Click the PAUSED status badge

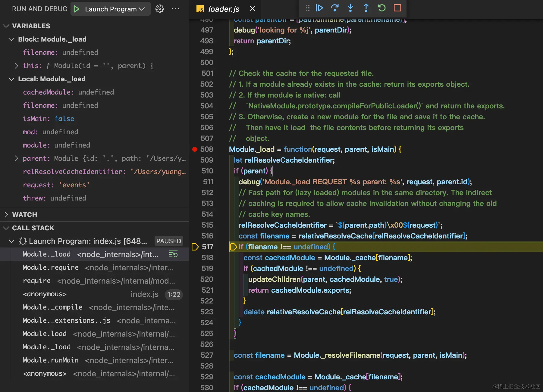pos(169,241)
